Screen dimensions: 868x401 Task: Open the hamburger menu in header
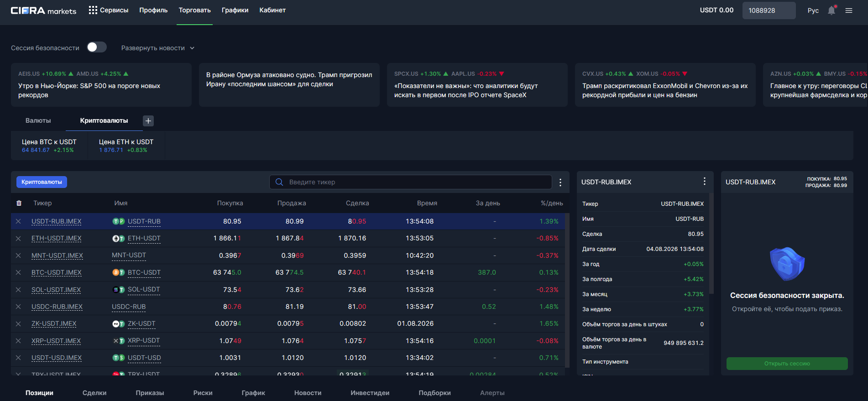coord(849,10)
